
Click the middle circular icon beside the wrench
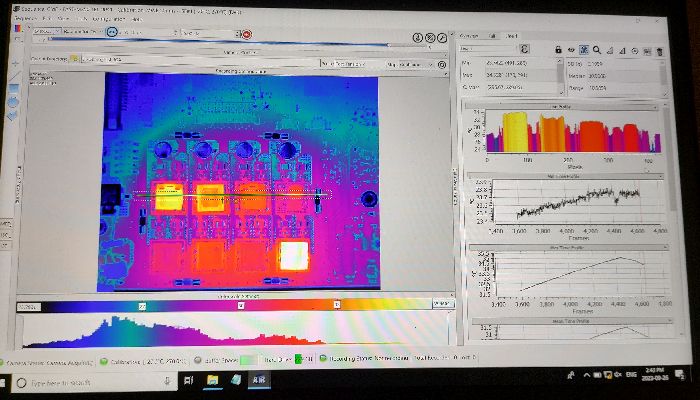click(x=430, y=38)
